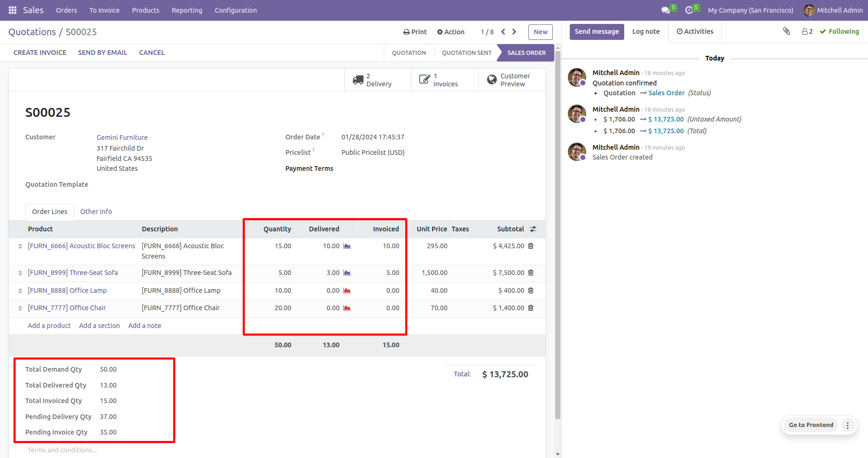Go to the previous record arrow
868x458 pixels.
(503, 32)
